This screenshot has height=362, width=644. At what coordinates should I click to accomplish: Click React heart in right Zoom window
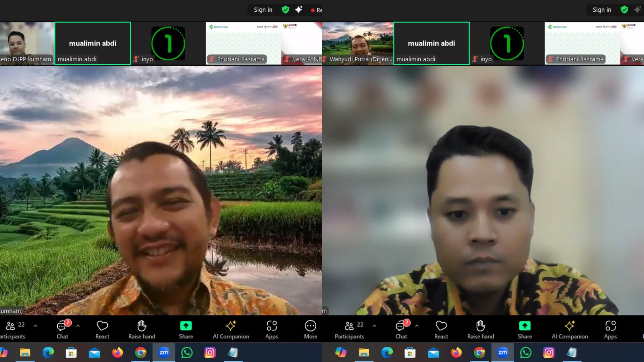(441, 330)
